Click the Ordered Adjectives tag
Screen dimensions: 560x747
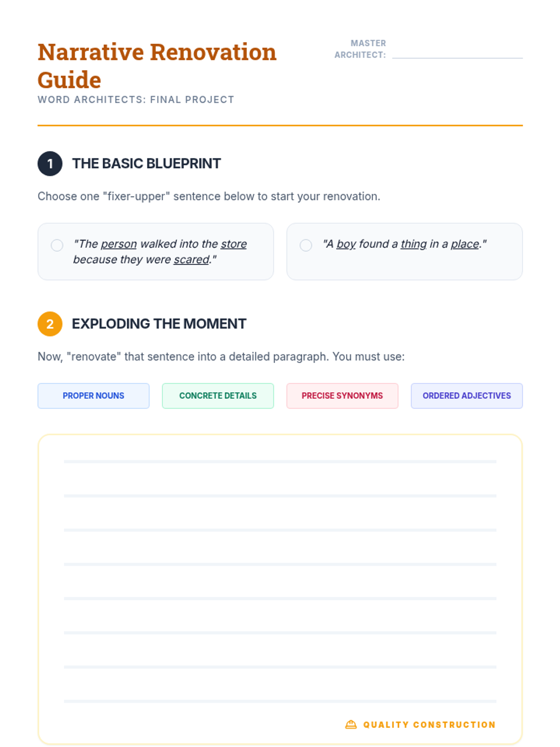coord(467,396)
